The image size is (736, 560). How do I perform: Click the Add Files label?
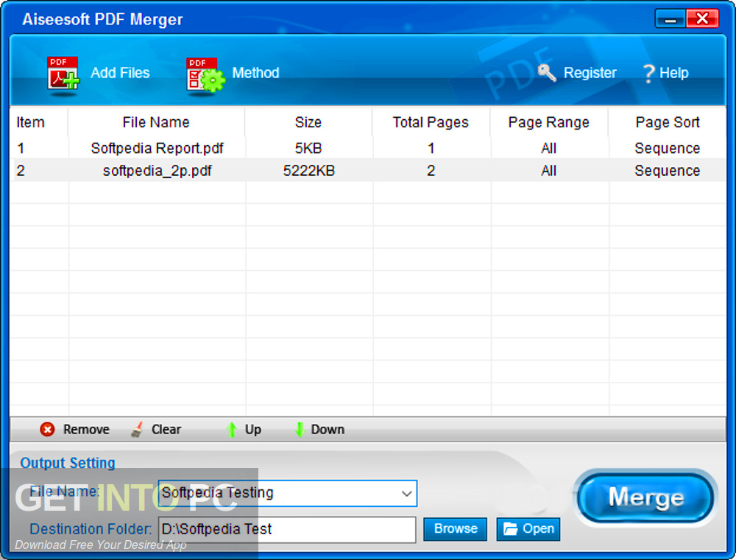tap(120, 73)
